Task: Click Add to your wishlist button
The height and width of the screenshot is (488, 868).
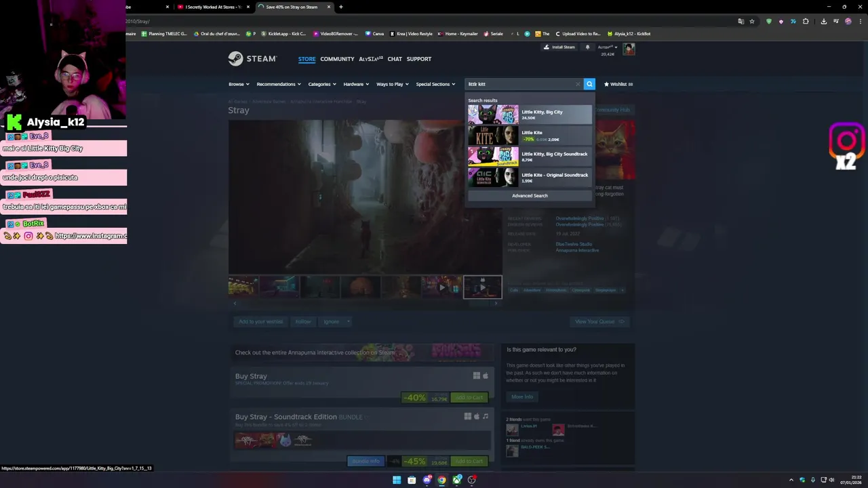Action: coord(260,321)
